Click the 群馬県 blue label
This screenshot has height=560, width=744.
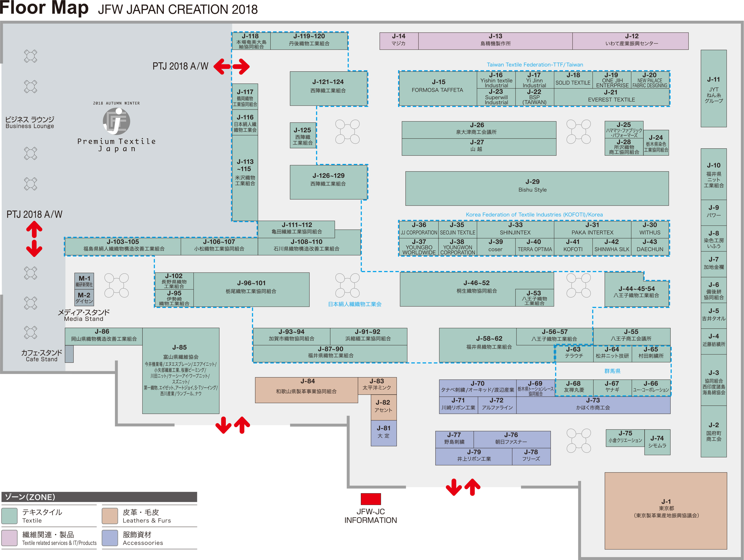(x=612, y=371)
